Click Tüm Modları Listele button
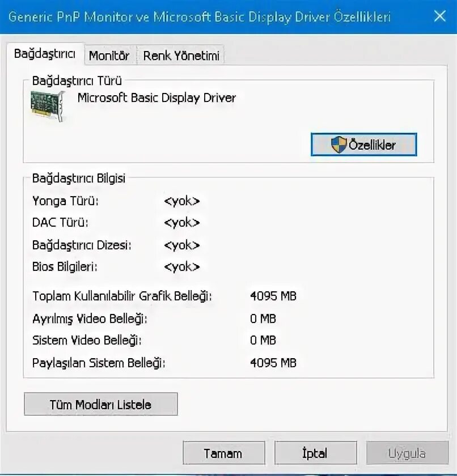This screenshot has height=476, width=457. click(x=101, y=405)
